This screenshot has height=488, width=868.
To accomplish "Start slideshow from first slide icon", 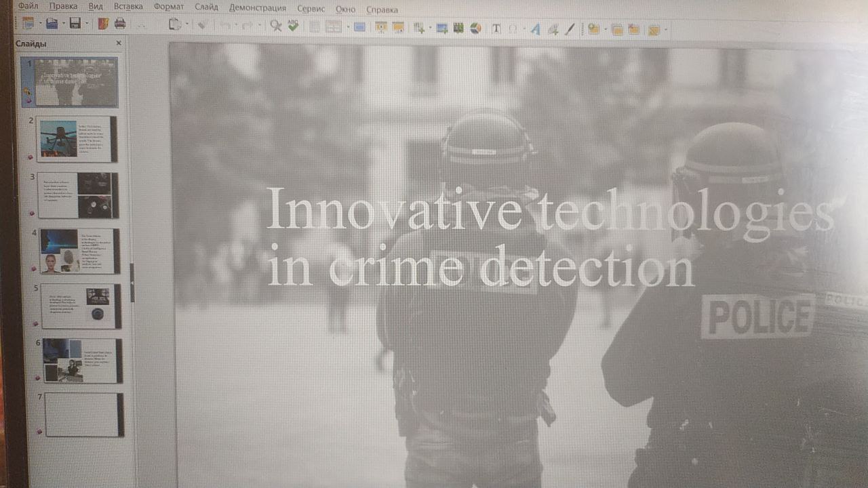I will tap(380, 27).
